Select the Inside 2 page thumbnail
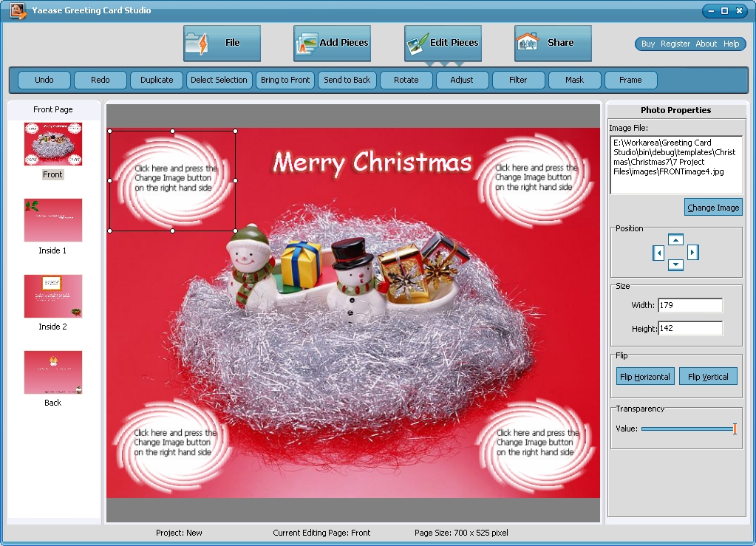This screenshot has height=546, width=756. pos(53,296)
